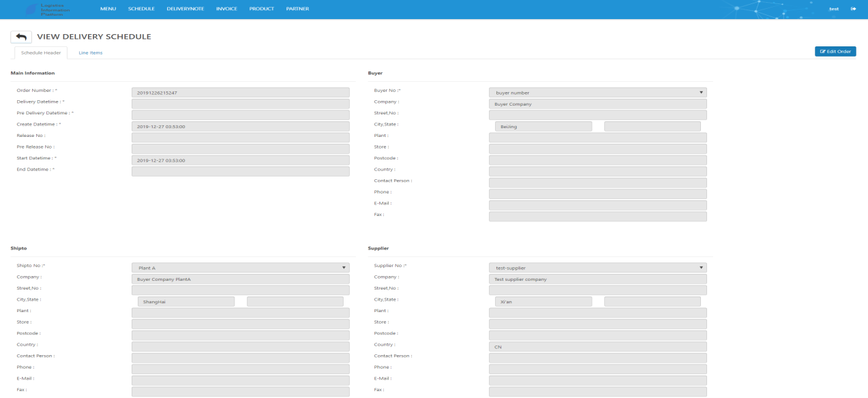Viewport: 868px width, 398px height.
Task: Open the SCHEDULE menu
Action: point(141,9)
